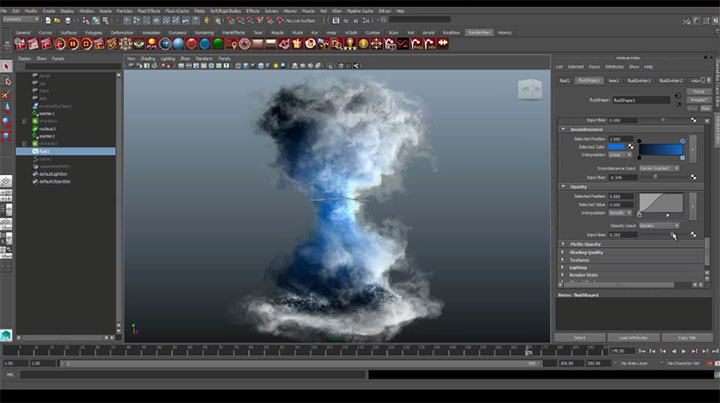Click the Save Scene icon
720x403 pixels.
click(68, 20)
